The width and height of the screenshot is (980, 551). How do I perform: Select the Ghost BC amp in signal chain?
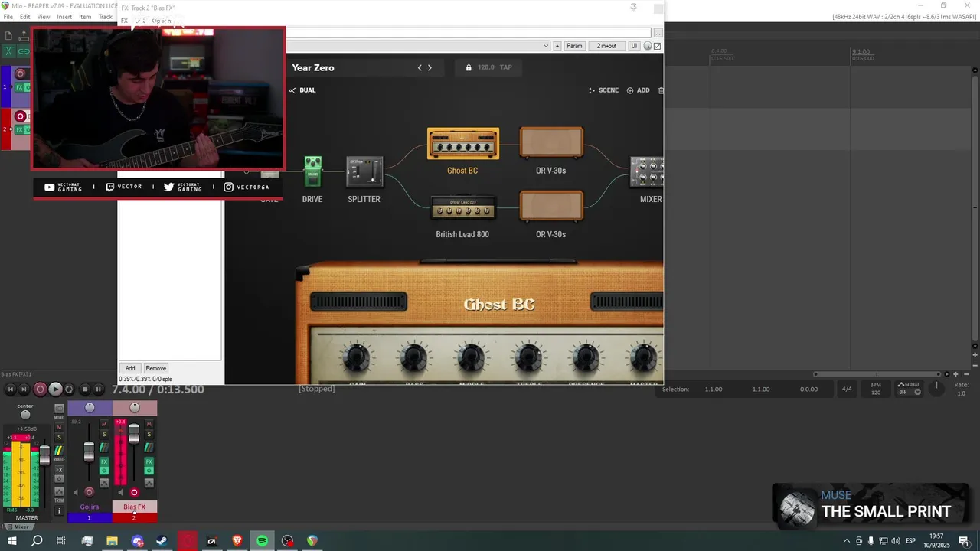[x=463, y=145]
